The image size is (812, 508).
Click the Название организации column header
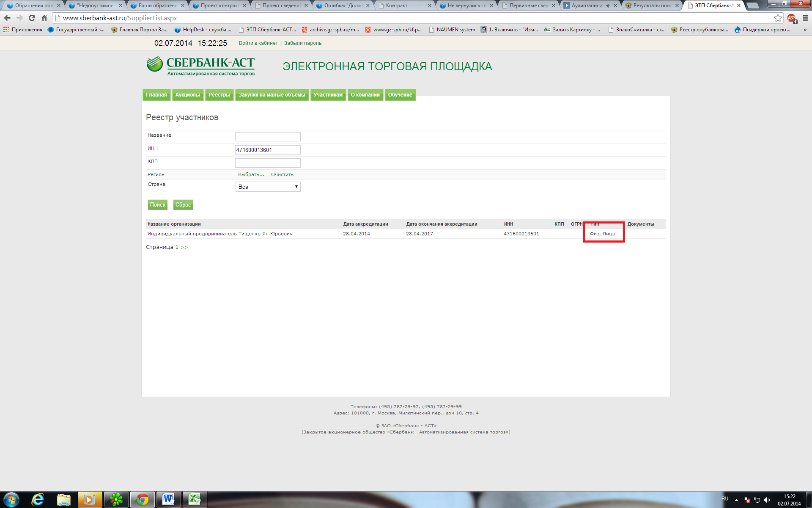coord(174,224)
